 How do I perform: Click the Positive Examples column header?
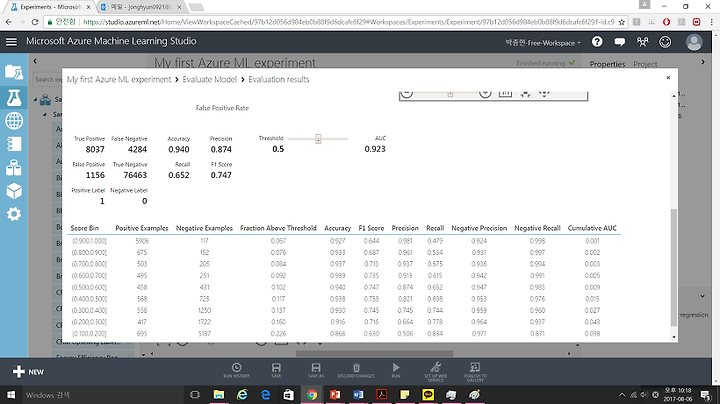[x=142, y=228]
